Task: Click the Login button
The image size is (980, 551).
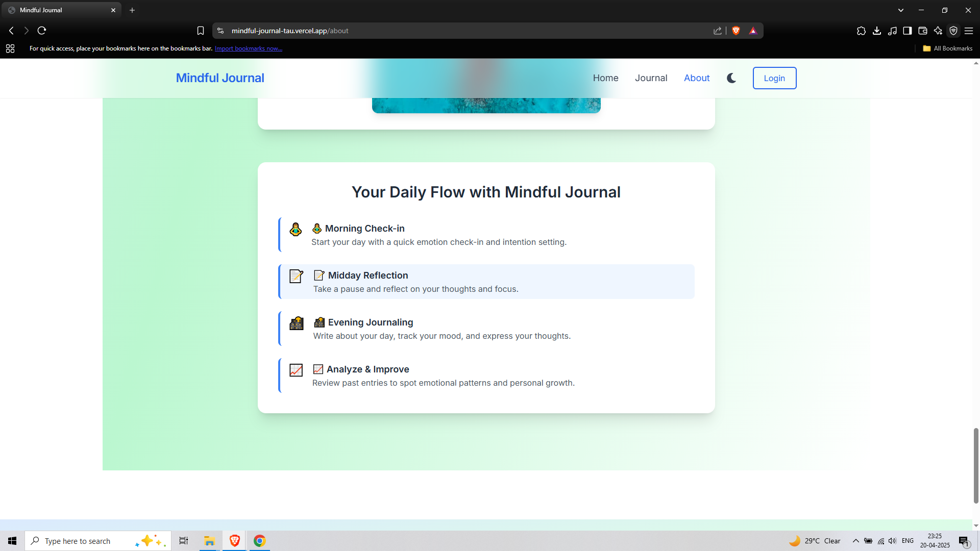Action: click(774, 78)
